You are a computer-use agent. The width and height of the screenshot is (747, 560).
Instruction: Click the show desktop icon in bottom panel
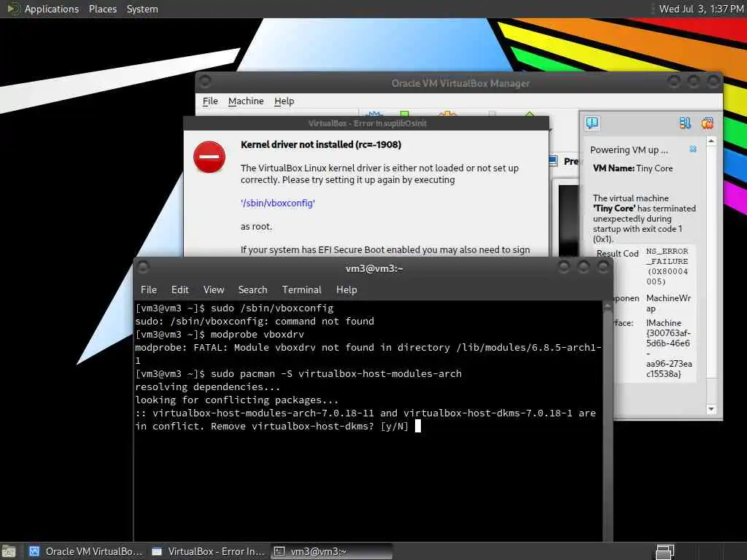point(9,551)
